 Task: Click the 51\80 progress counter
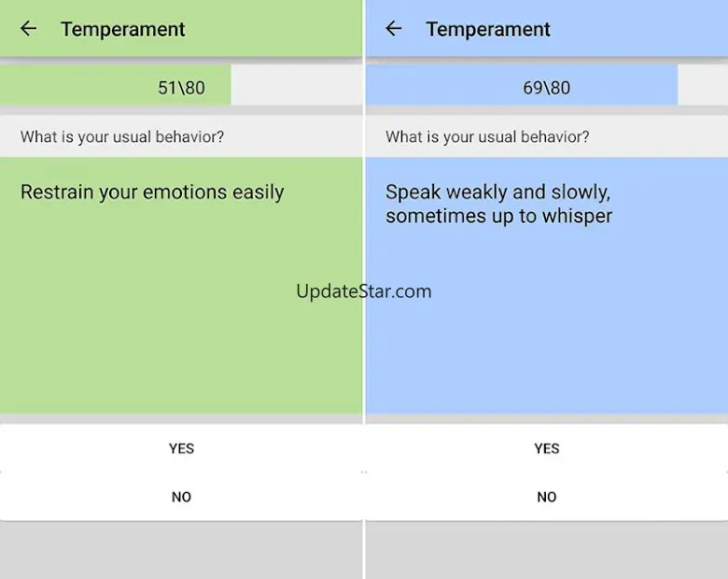pyautogui.click(x=181, y=88)
